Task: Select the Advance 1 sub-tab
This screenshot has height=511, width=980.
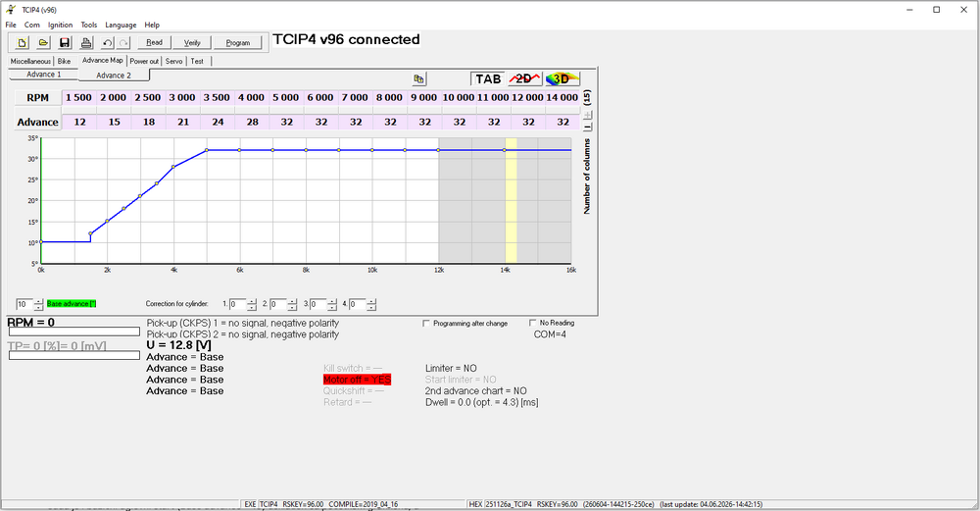Action: click(44, 75)
